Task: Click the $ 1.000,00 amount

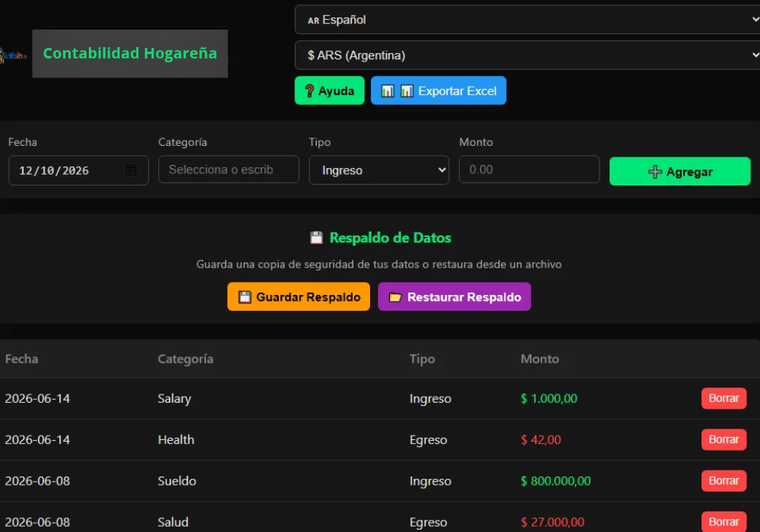Action: coord(549,398)
